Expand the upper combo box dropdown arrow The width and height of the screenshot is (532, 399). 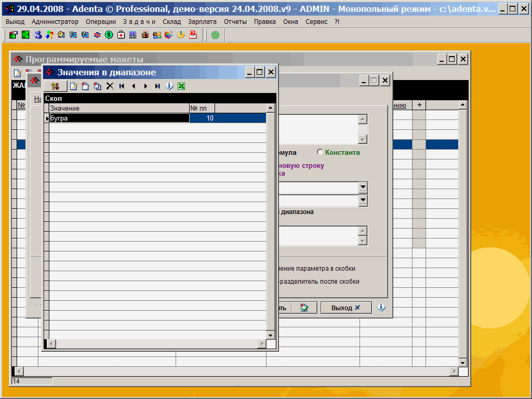[x=363, y=187]
